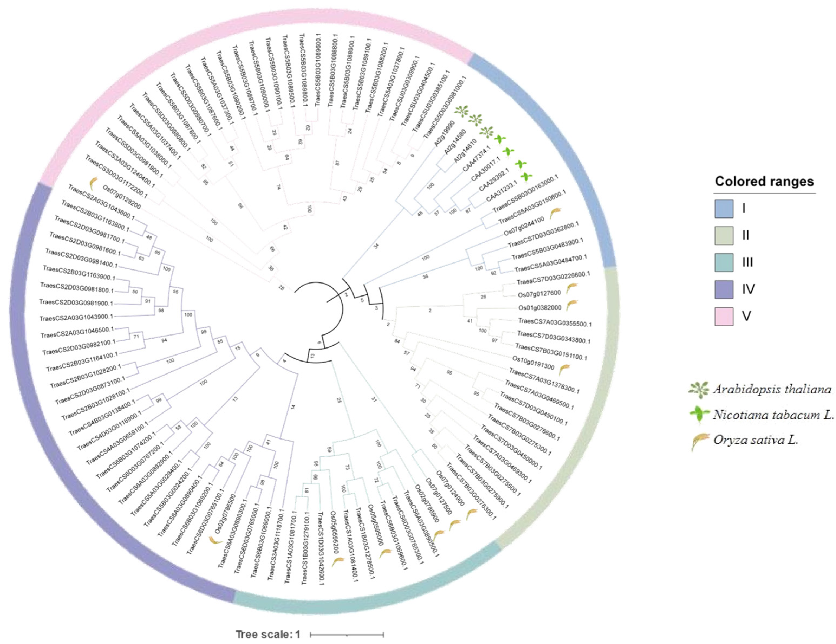Select the group I blue legend swatch

(724, 209)
